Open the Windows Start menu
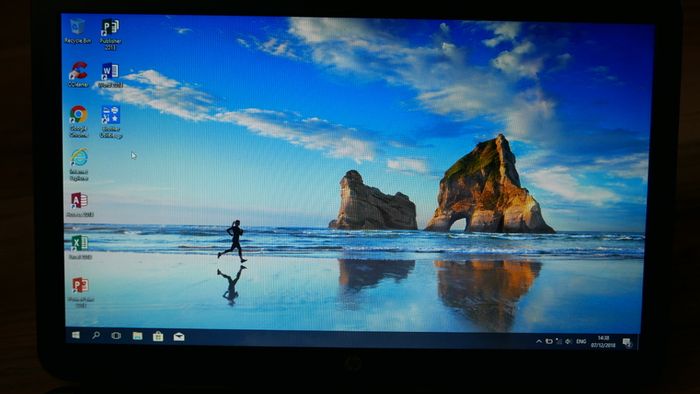Viewport: 700px width, 394px height. (x=76, y=335)
